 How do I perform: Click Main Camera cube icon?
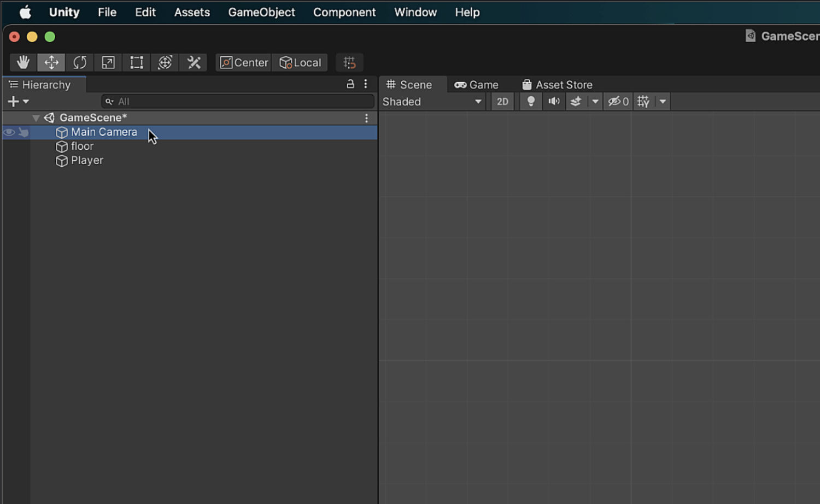(62, 132)
